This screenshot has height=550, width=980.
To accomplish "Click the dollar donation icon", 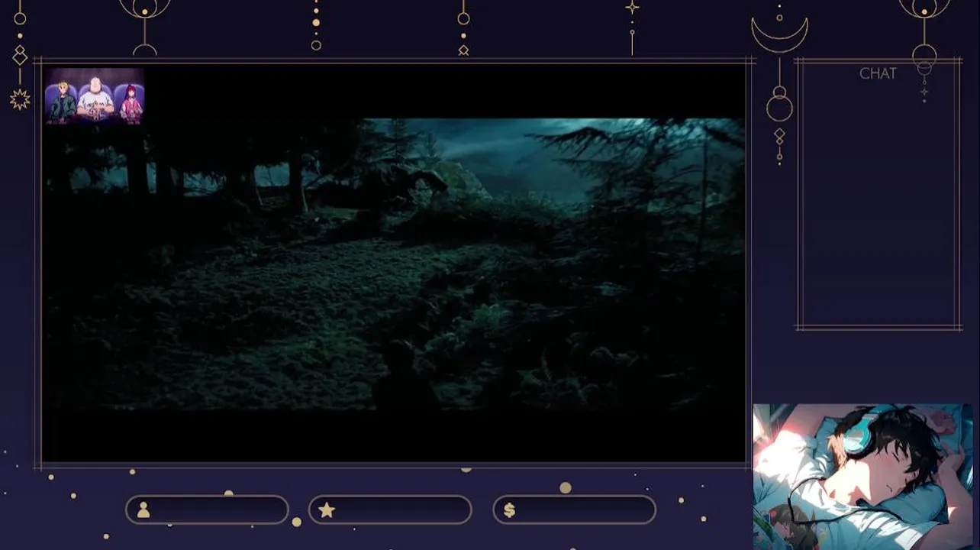I will (x=509, y=510).
